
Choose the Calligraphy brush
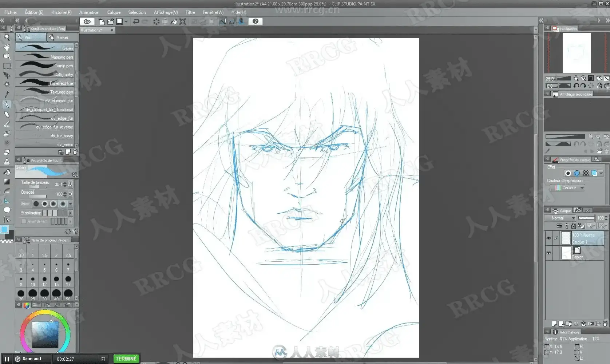point(45,74)
